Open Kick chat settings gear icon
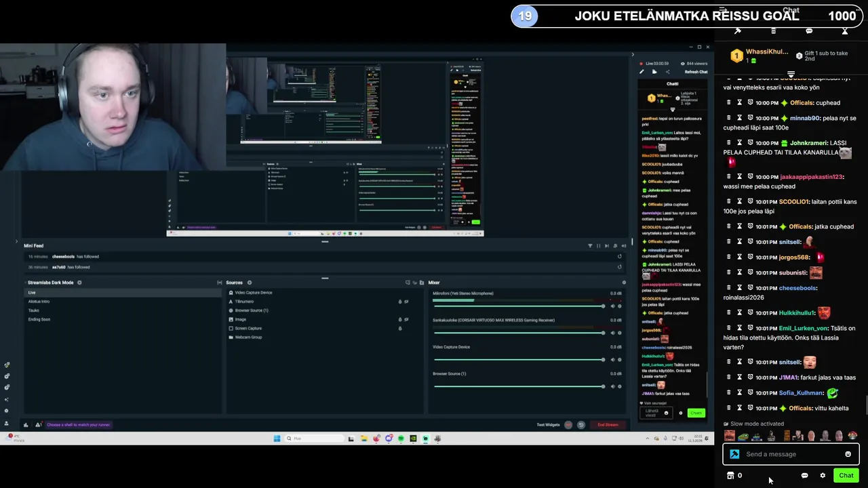Viewport: 868px width, 488px height. [823, 475]
